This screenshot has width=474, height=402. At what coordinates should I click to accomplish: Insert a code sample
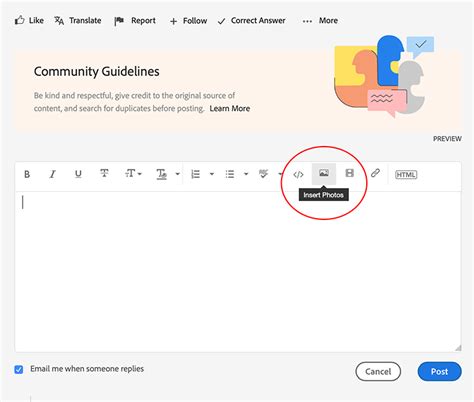click(298, 174)
